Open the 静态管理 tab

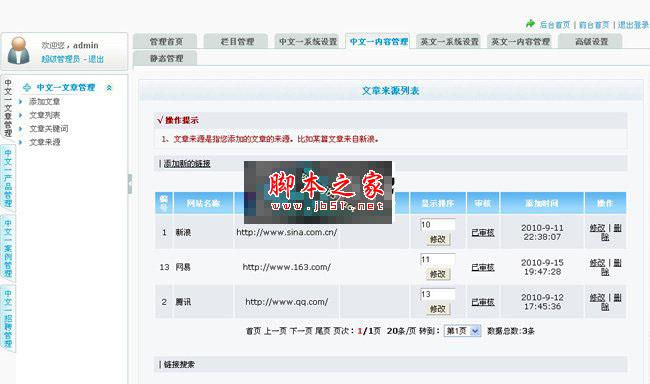click(x=166, y=58)
